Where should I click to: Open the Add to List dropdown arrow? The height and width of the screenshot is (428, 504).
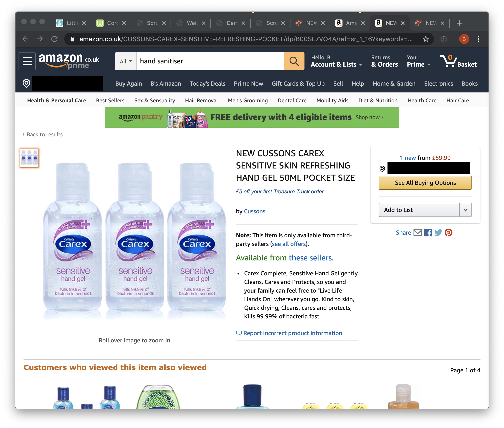coord(465,210)
